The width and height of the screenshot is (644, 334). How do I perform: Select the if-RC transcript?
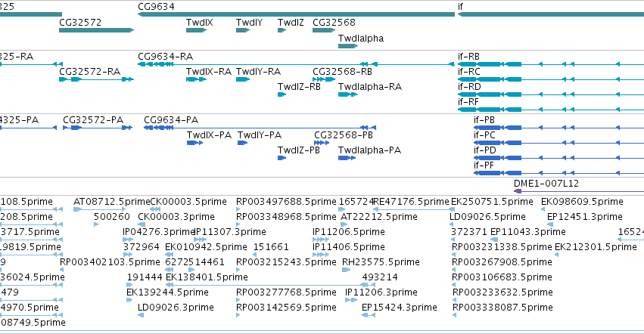point(551,79)
